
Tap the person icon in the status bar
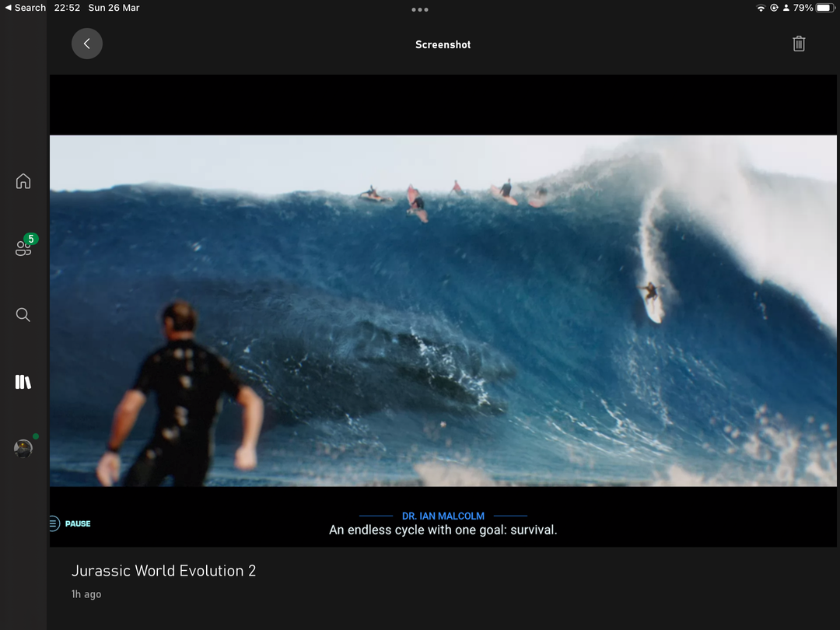click(786, 8)
